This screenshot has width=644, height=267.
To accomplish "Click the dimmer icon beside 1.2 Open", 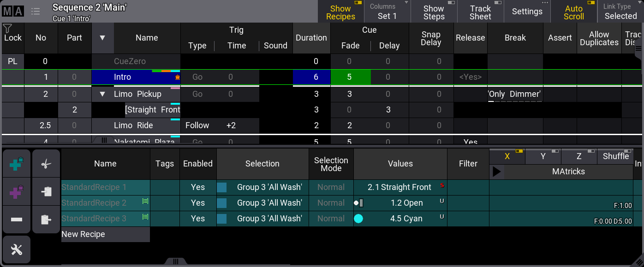I will pyautogui.click(x=359, y=203).
